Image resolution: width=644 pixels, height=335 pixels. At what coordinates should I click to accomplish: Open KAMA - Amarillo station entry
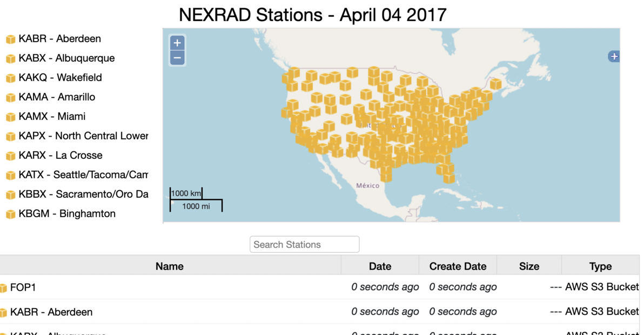click(x=57, y=97)
